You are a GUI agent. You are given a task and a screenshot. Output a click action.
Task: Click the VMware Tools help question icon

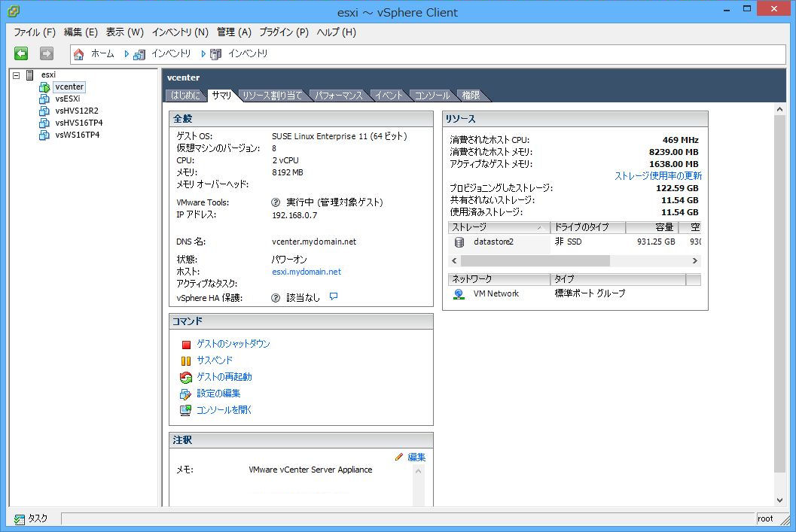click(x=276, y=202)
